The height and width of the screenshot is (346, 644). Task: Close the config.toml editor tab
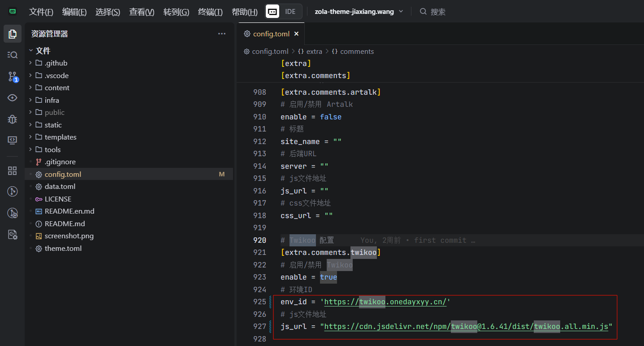tap(296, 34)
